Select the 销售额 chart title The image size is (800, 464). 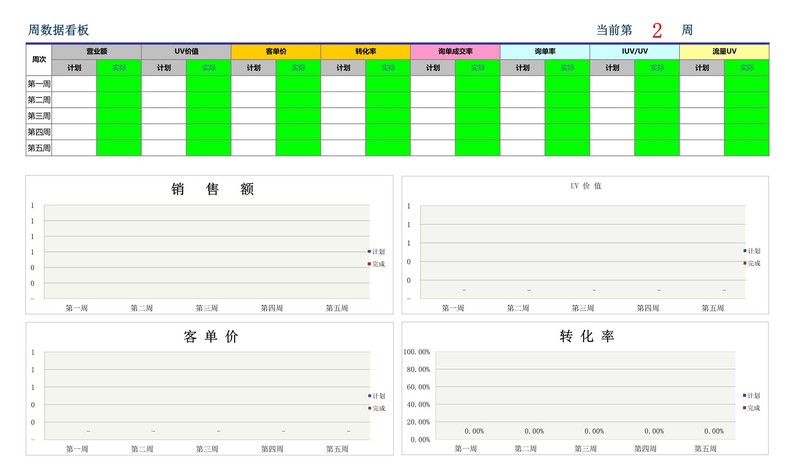(212, 189)
